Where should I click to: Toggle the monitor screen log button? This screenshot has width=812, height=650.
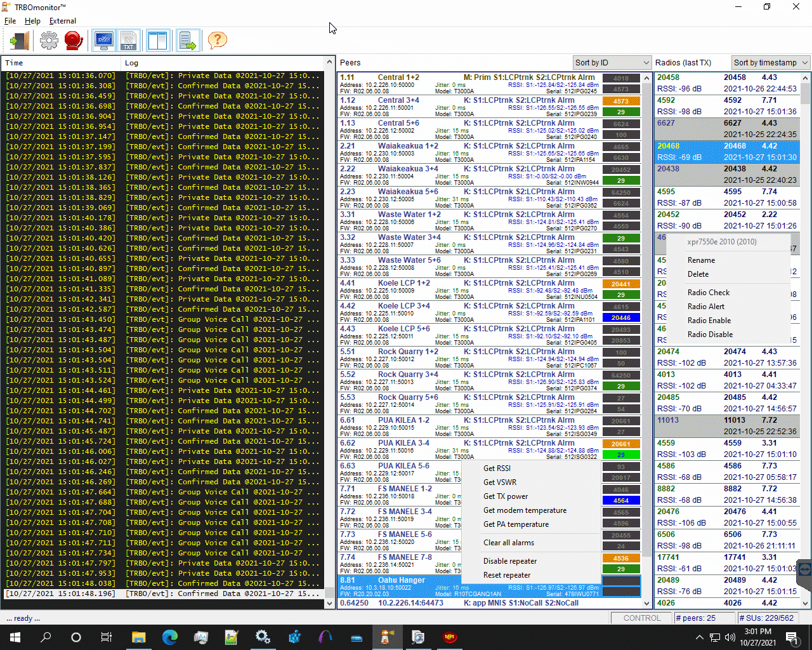click(x=103, y=41)
